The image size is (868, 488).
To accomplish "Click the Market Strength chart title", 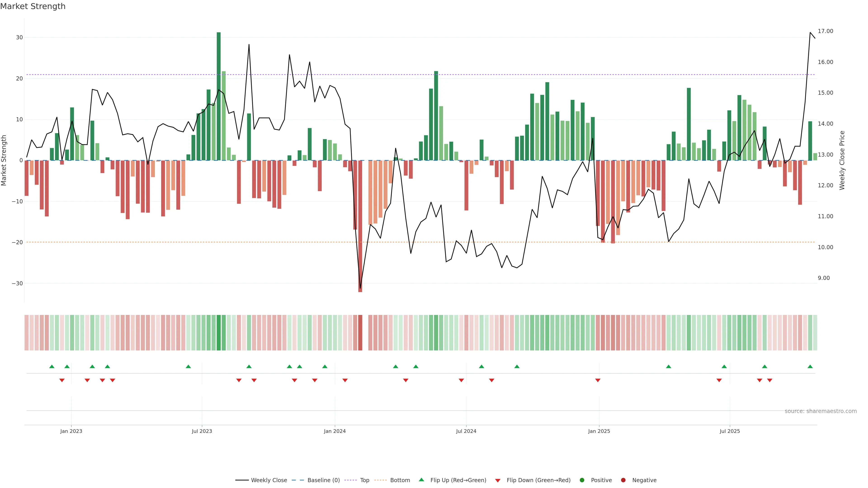I will tap(33, 6).
